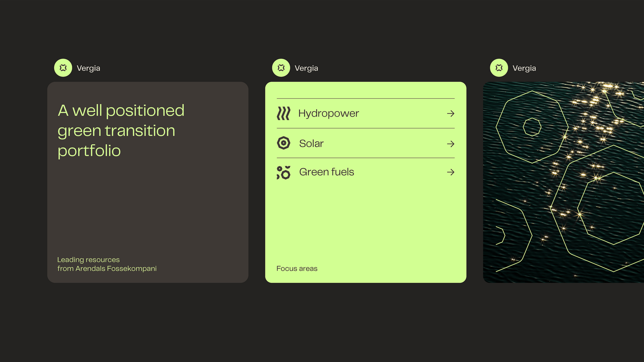Click the Vergia name above the first card
Image resolution: width=644 pixels, height=362 pixels.
[88, 68]
